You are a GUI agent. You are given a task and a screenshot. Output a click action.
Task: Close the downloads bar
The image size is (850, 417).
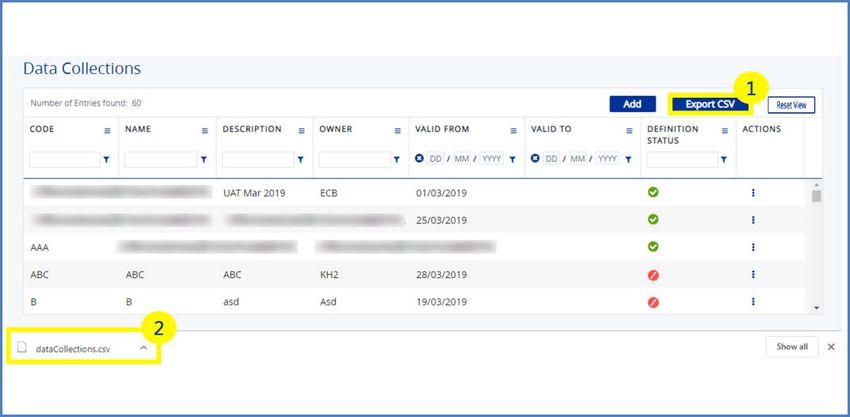point(831,347)
